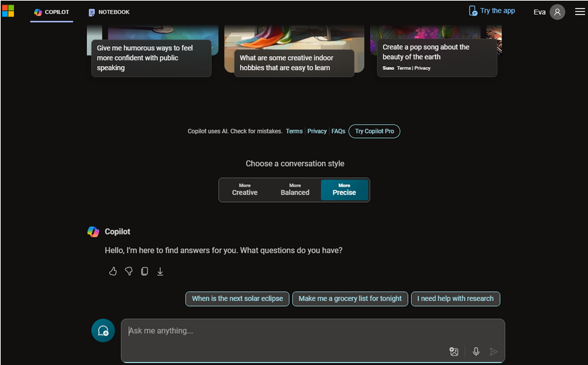Select the pop song about earth card
Screen dimensions: 588x365
click(x=437, y=58)
